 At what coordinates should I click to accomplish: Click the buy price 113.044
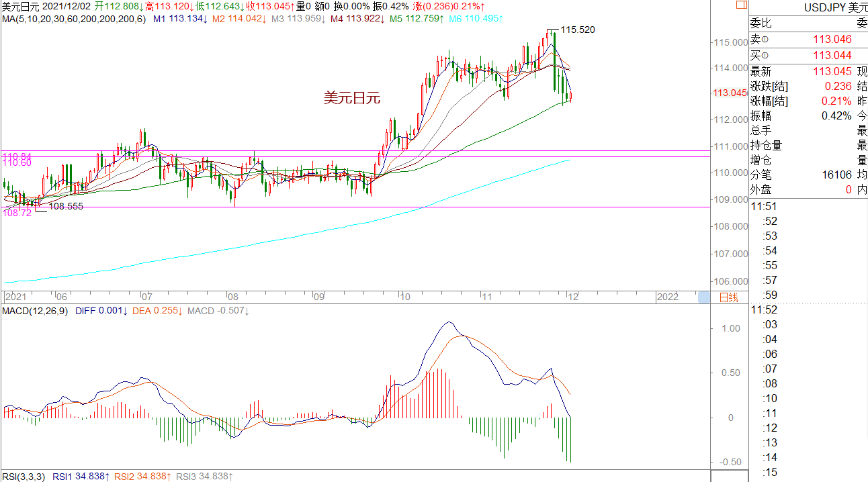click(x=832, y=56)
